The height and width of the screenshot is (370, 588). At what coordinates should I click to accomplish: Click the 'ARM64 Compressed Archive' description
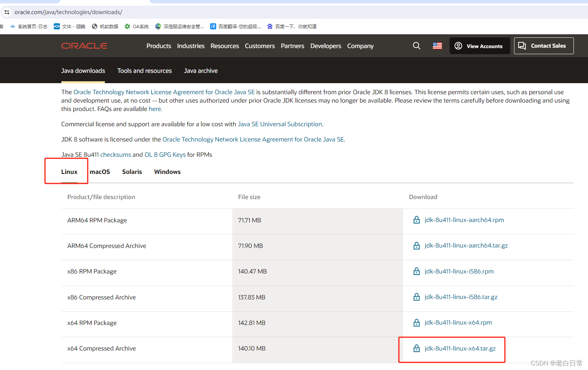point(107,246)
